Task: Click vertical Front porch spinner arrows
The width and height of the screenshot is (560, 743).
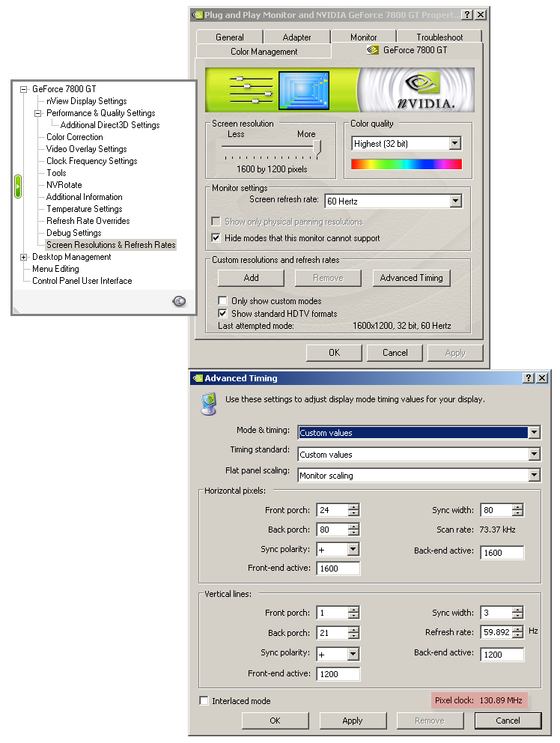Action: [x=353, y=613]
